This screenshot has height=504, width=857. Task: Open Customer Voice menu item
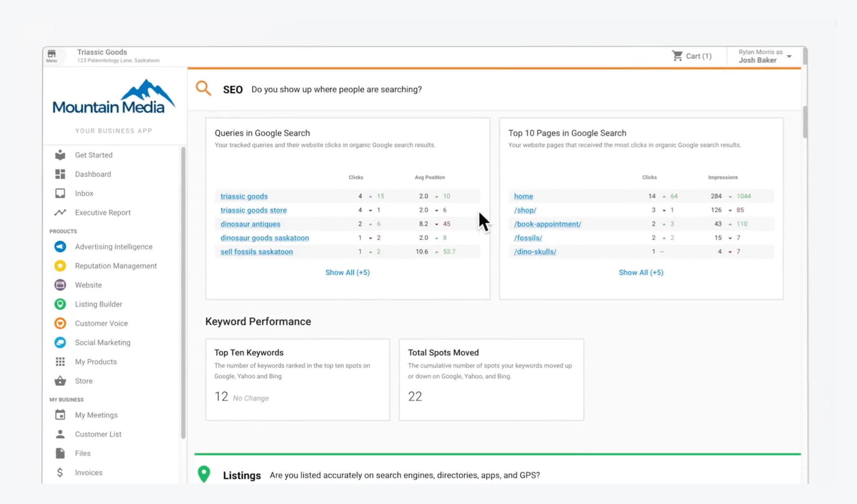(101, 323)
